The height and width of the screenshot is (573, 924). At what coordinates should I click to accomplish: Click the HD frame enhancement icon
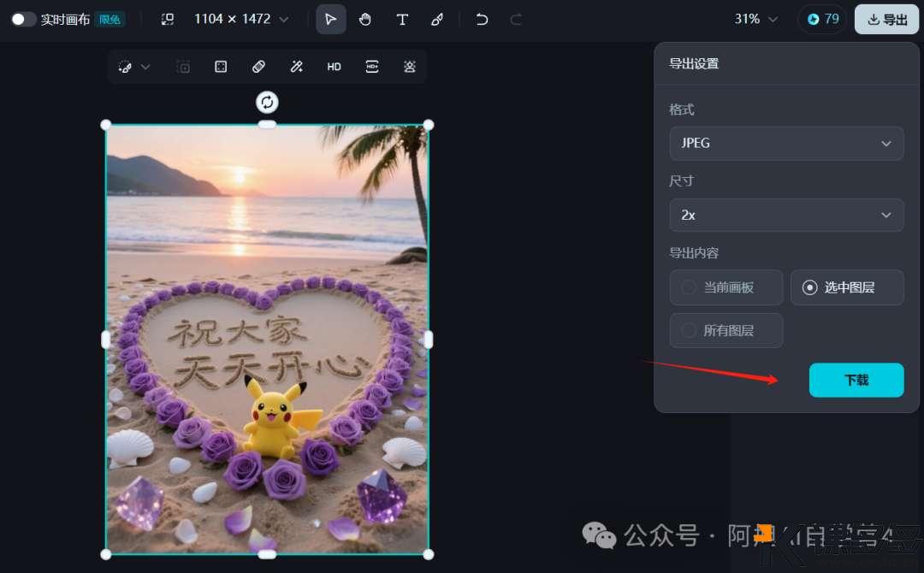point(372,67)
